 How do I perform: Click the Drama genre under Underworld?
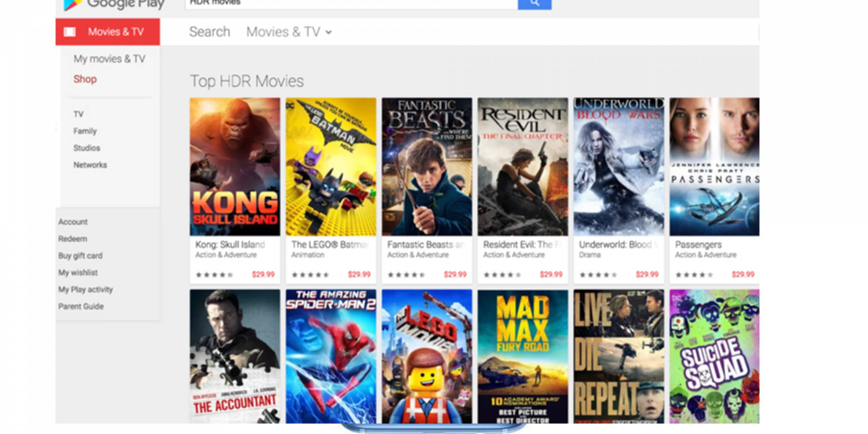(x=590, y=255)
